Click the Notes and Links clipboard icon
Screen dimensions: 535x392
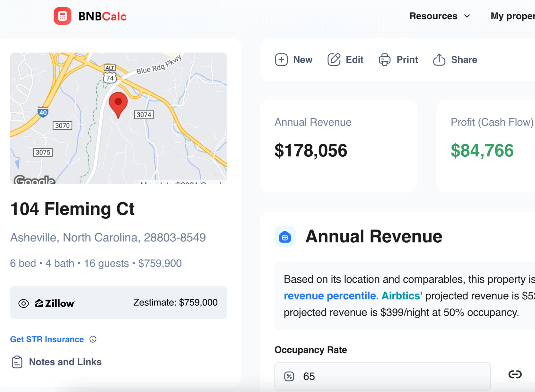pyautogui.click(x=17, y=362)
